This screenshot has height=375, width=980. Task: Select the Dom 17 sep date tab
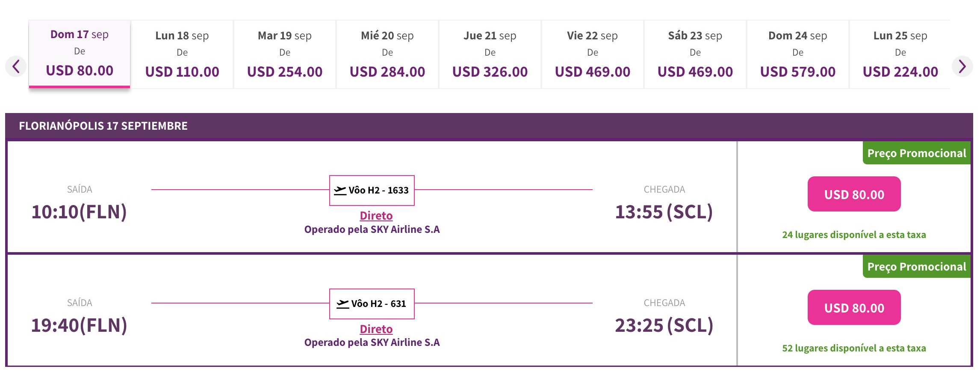[80, 54]
